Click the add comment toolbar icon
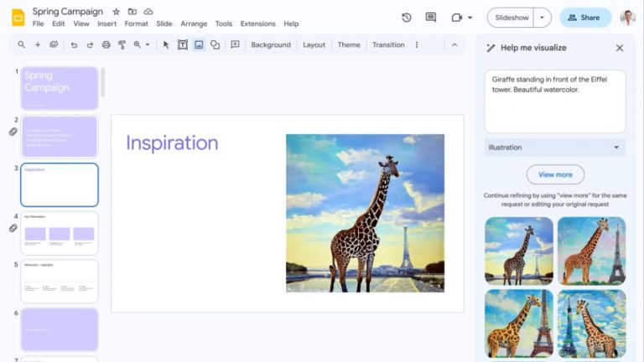Viewport: 644px width, 362px height. click(x=235, y=45)
